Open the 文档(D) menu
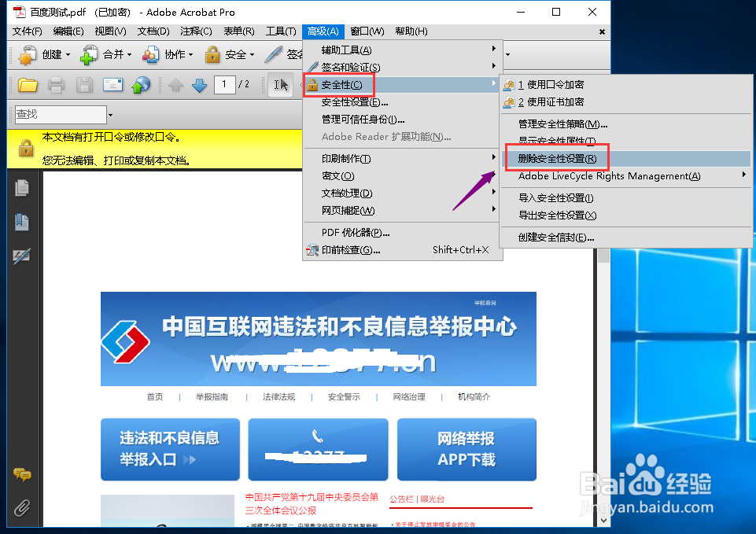 pyautogui.click(x=153, y=31)
